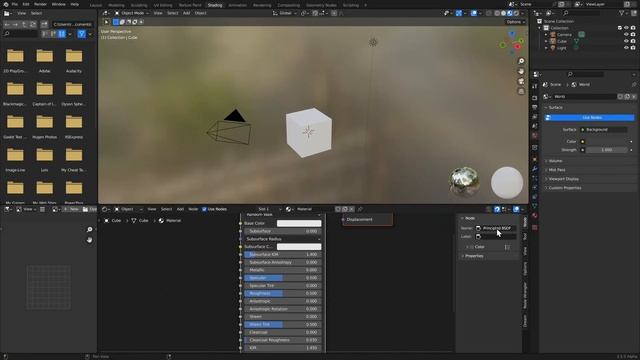Expand the Camera item in outliner
640x360 pixels.
point(546,35)
